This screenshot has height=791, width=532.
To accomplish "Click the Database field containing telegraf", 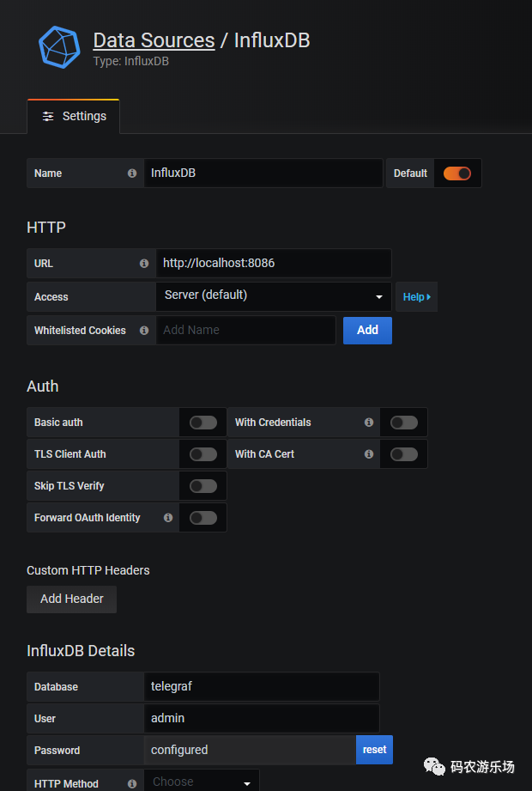I will pyautogui.click(x=262, y=686).
